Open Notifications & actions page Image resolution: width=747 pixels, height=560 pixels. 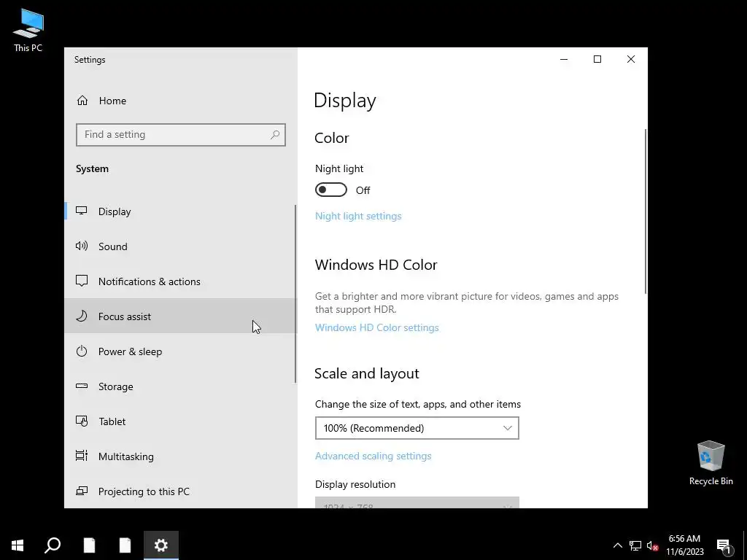181,281
